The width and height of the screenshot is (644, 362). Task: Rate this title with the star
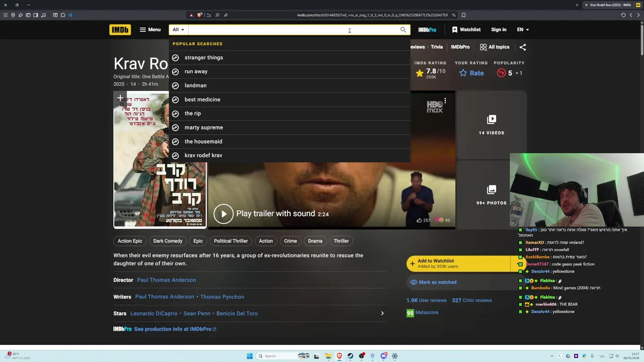click(471, 73)
